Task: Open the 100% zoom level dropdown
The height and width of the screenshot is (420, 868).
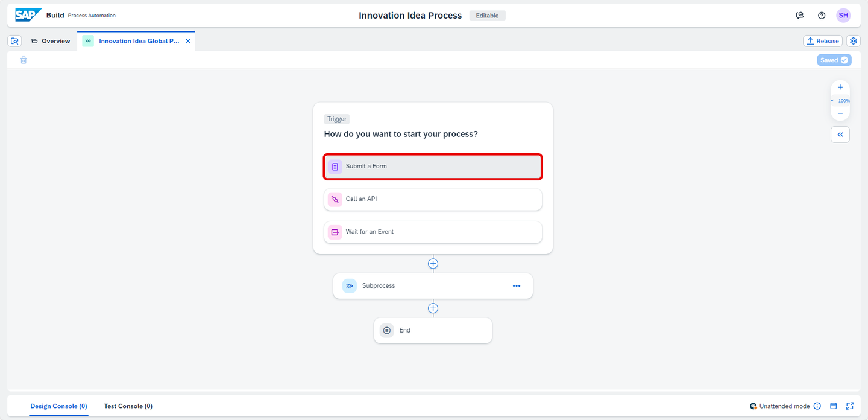Action: [840, 101]
